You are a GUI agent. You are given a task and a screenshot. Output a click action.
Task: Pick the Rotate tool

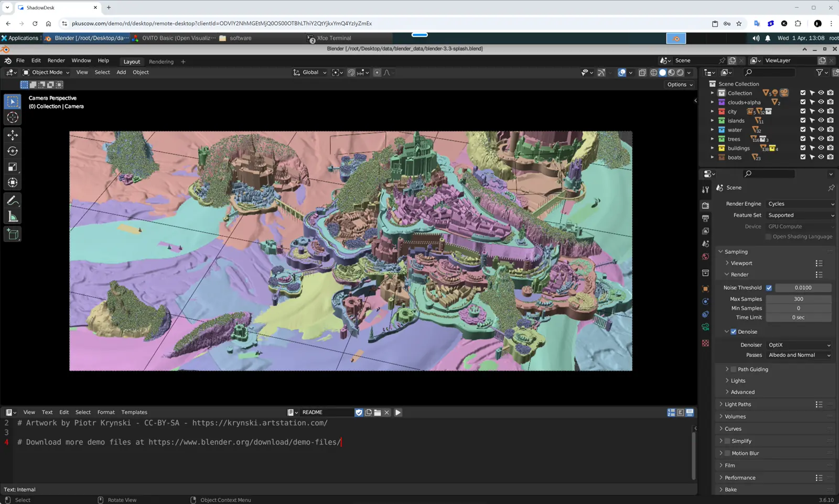(13, 151)
